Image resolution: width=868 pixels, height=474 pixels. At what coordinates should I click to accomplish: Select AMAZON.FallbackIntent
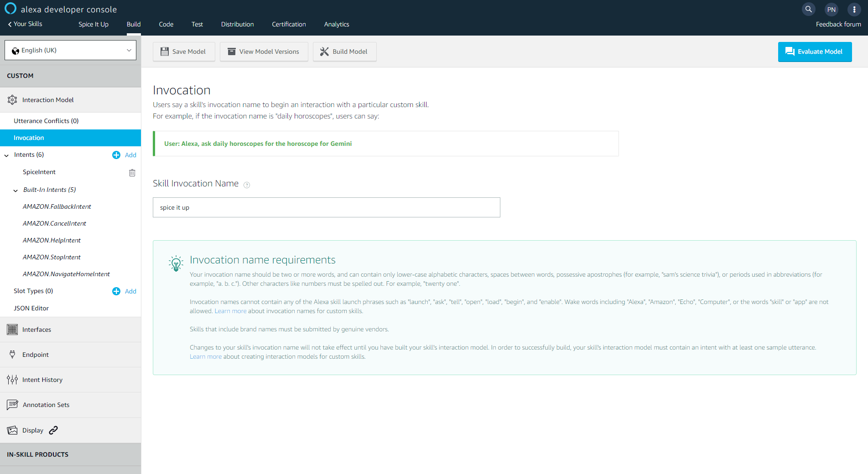(x=57, y=206)
